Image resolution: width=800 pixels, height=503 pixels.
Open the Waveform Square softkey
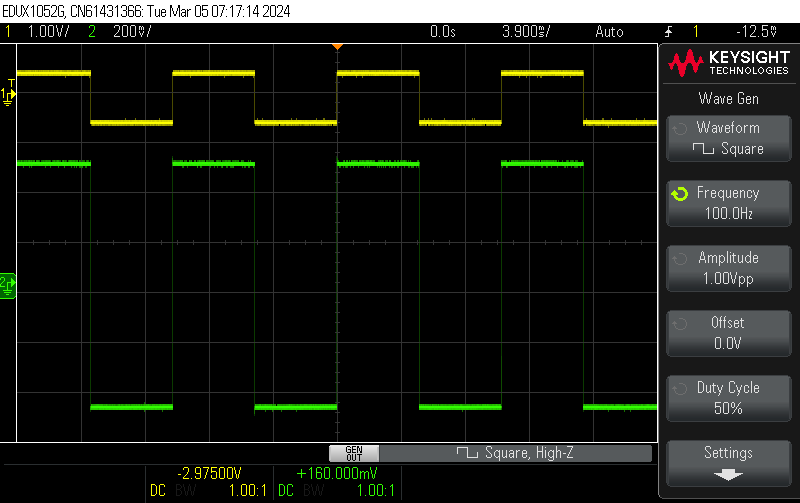[729, 139]
